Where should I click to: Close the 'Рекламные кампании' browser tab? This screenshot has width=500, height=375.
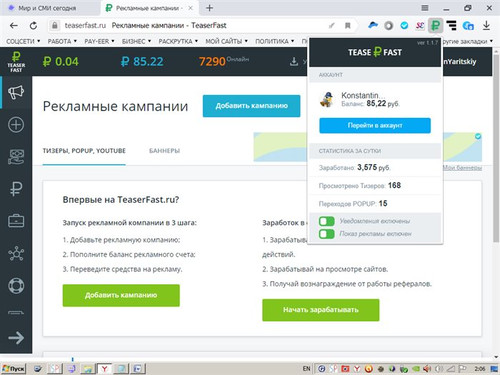click(x=190, y=8)
